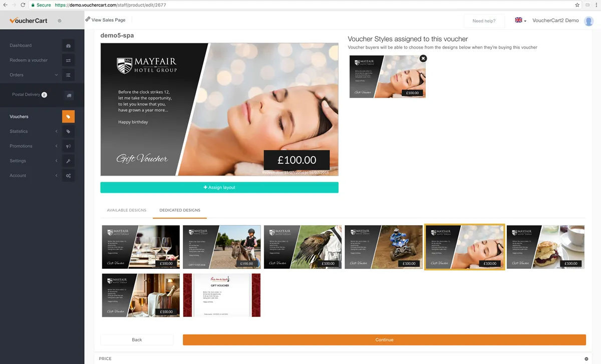Click the Orders list icon
Screen dimensions: 601x364
(69, 75)
